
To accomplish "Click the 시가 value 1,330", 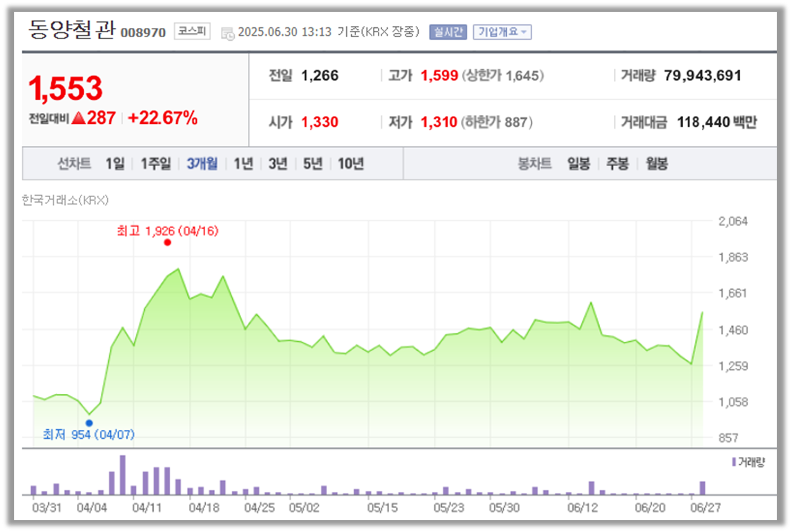I will pyautogui.click(x=320, y=122).
